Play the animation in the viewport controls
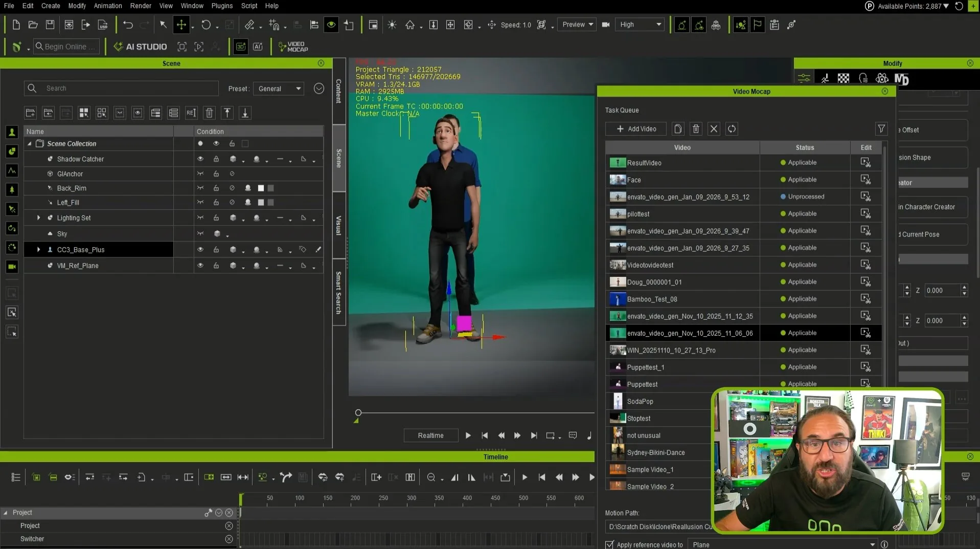Screen dimensions: 980x549 pyautogui.click(x=468, y=435)
